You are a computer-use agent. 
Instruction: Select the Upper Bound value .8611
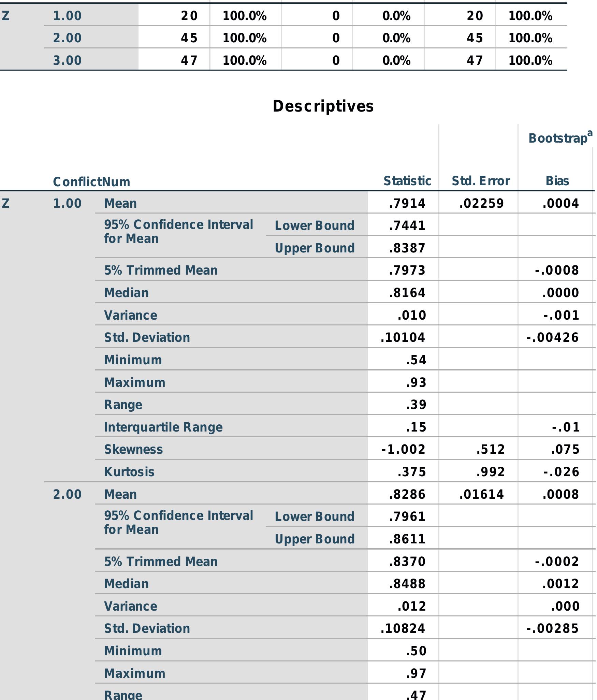point(407,539)
